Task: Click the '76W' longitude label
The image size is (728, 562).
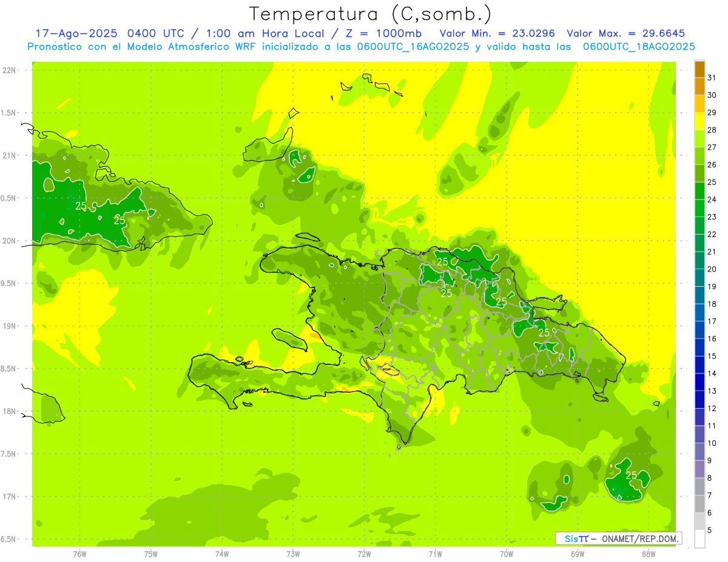Action: [x=79, y=554]
